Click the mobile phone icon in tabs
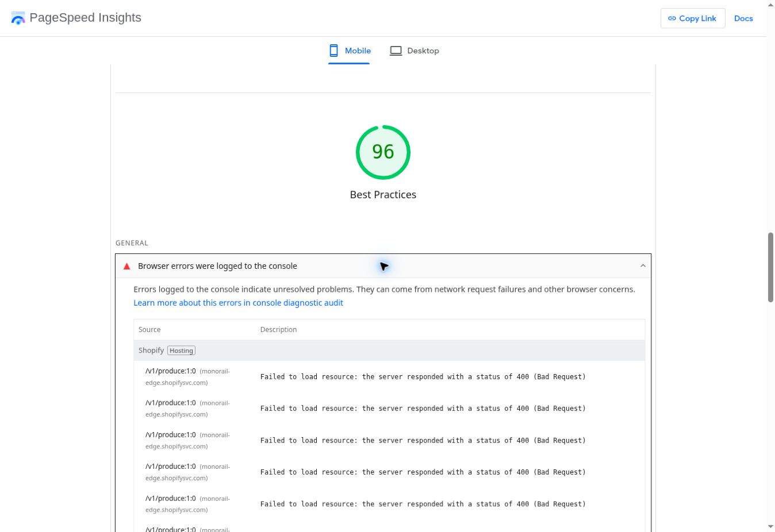 333,51
